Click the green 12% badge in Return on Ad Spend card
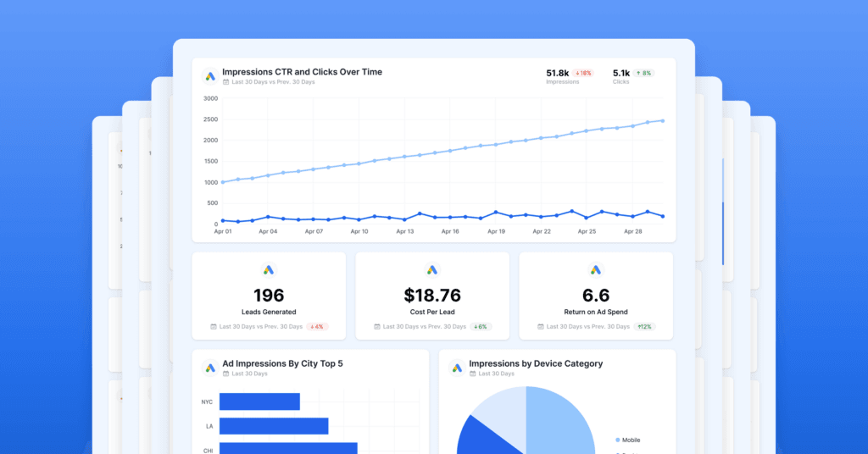868x454 pixels. tap(644, 327)
